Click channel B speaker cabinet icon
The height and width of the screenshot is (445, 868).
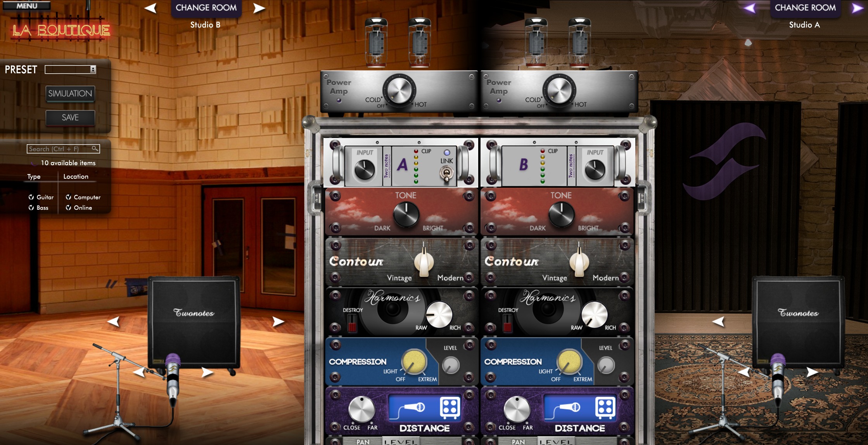[x=605, y=408]
